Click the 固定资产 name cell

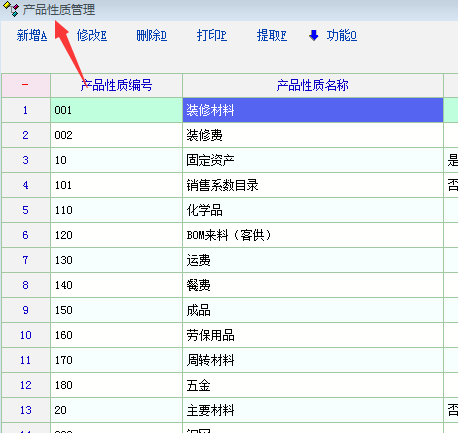(313, 160)
